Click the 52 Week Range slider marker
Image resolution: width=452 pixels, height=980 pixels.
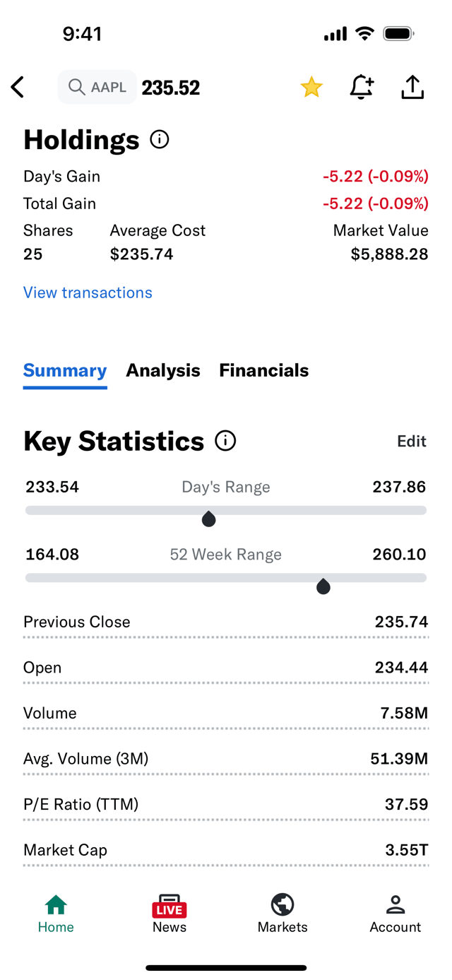coord(323,586)
